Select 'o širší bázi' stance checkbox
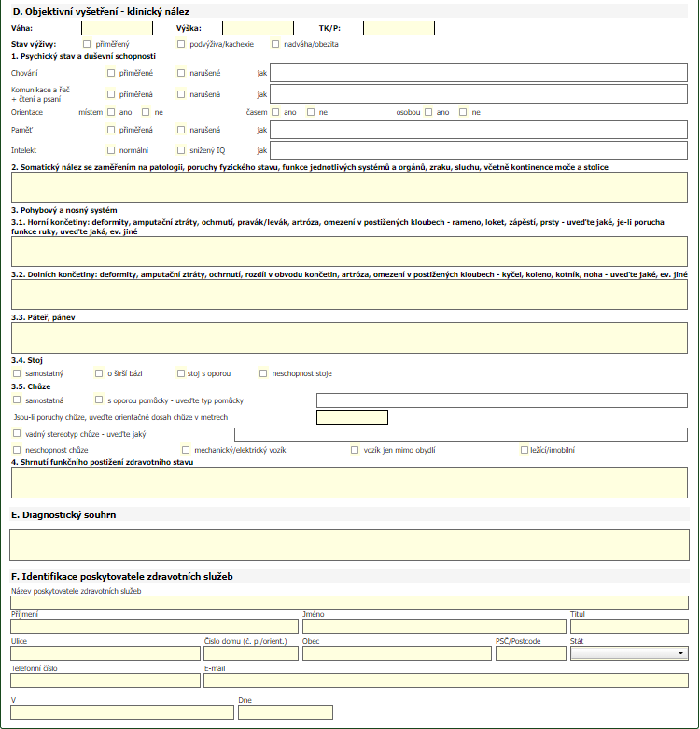Viewport: 700px width, 729px height. point(99,373)
